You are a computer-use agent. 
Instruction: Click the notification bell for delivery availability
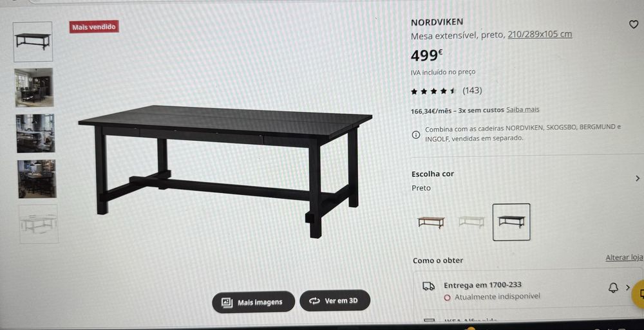click(x=613, y=288)
